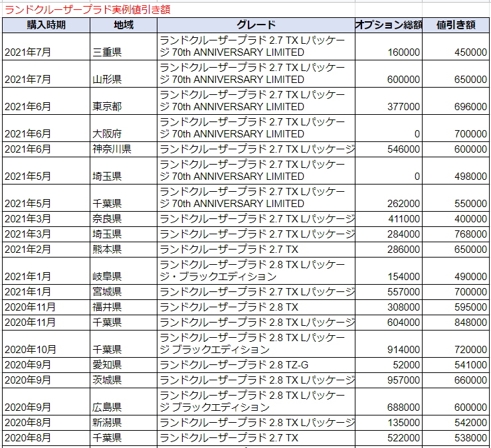Select option total 377000 cell
491x448 pixels.
point(389,101)
